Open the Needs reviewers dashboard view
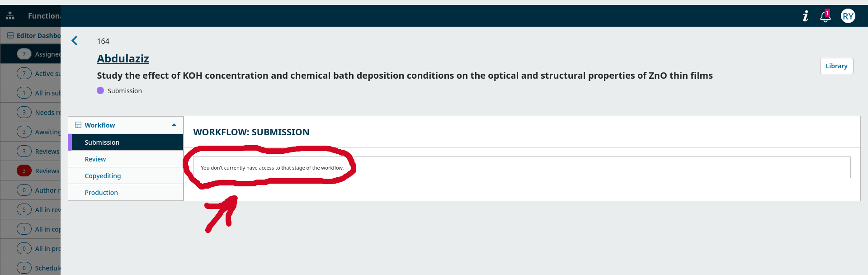868x275 pixels. 47,113
